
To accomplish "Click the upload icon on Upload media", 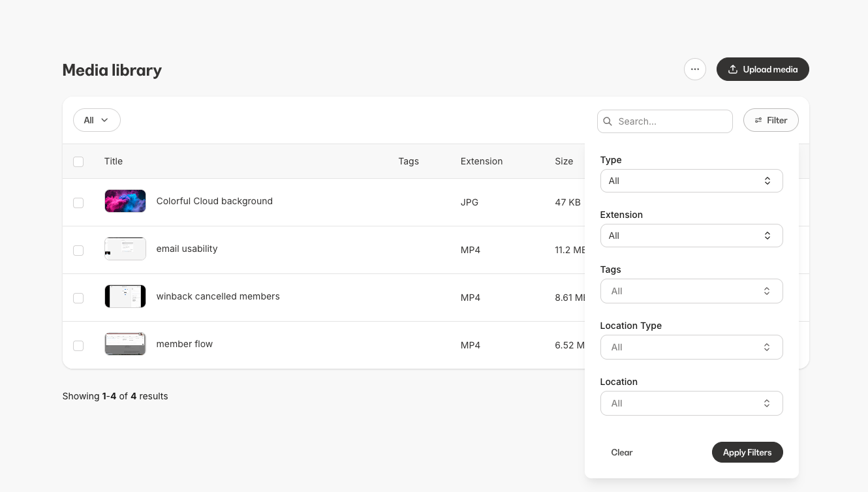I will 733,69.
